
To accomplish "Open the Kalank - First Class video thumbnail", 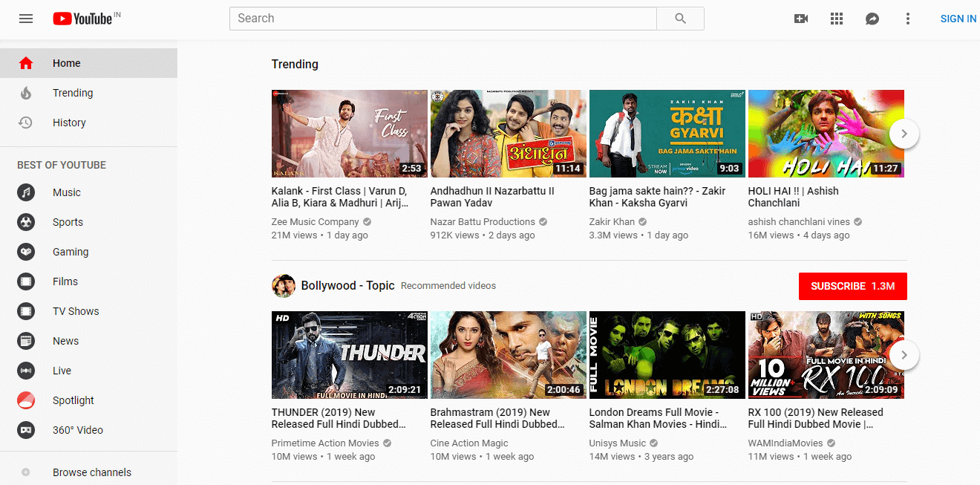I will tap(349, 134).
